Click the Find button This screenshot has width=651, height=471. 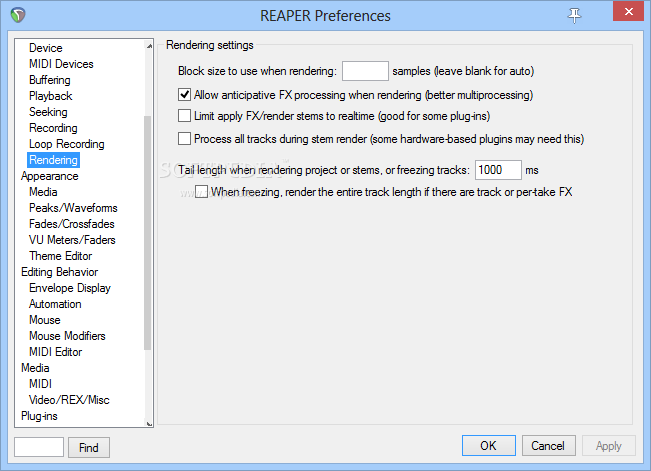(89, 447)
